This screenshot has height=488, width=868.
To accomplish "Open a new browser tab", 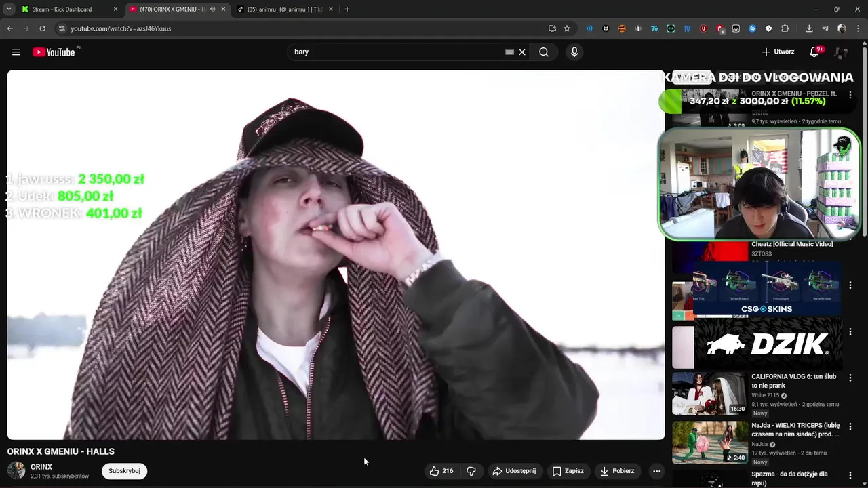I will tap(347, 9).
